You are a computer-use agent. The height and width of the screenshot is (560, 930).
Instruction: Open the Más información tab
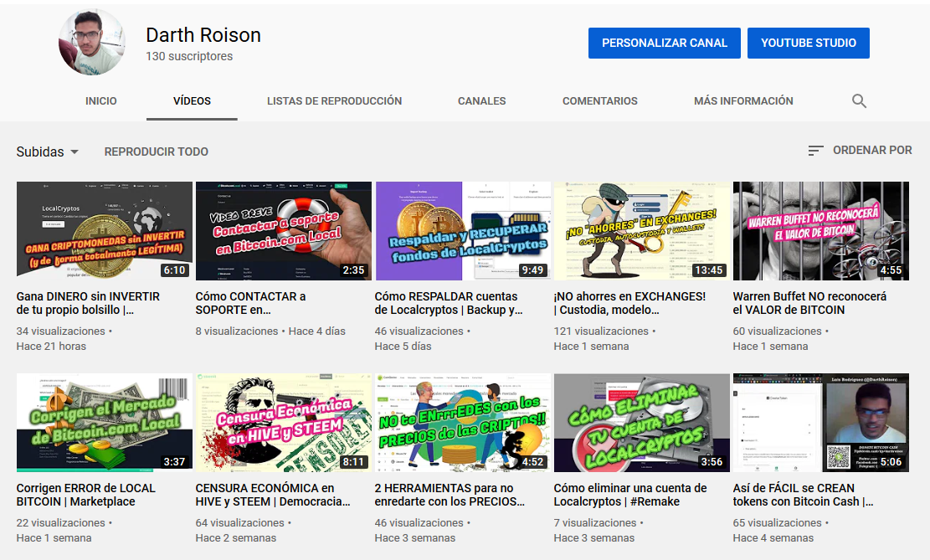click(743, 100)
